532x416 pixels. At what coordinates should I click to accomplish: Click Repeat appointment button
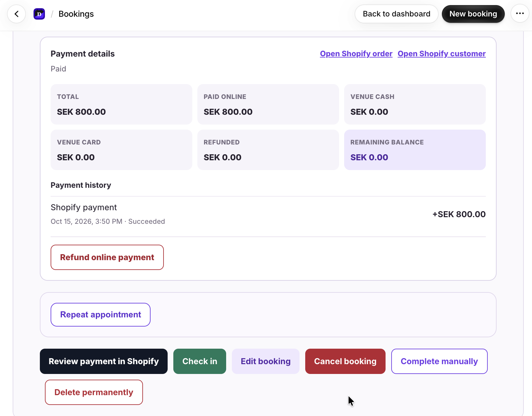[101, 315]
